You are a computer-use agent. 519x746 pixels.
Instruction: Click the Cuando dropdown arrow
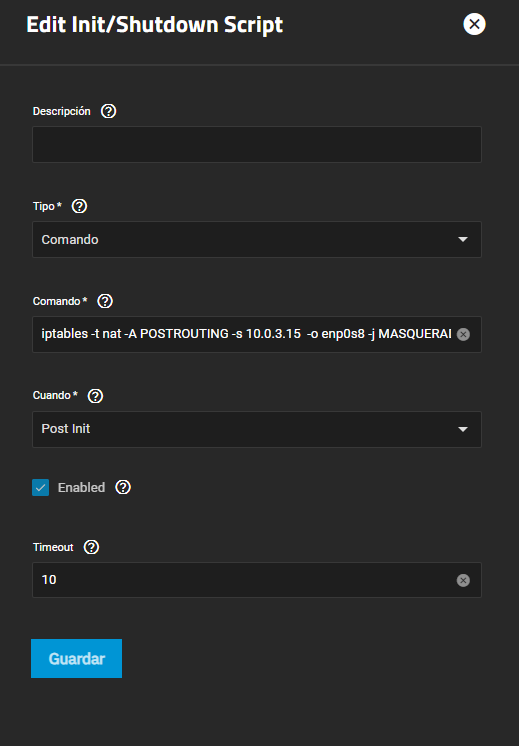(x=463, y=429)
